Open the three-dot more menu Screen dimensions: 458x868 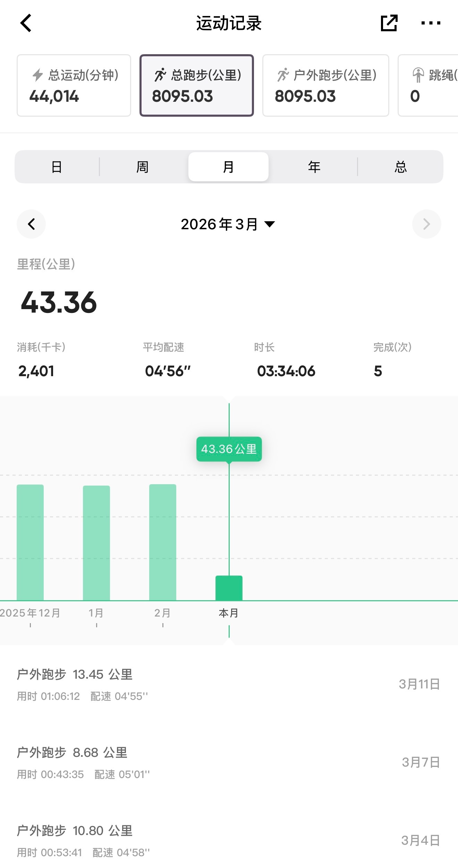431,23
